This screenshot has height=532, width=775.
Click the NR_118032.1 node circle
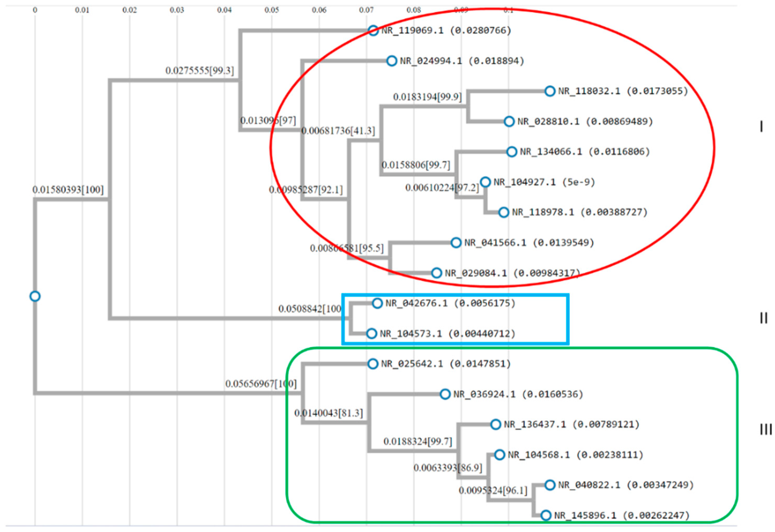click(x=550, y=91)
